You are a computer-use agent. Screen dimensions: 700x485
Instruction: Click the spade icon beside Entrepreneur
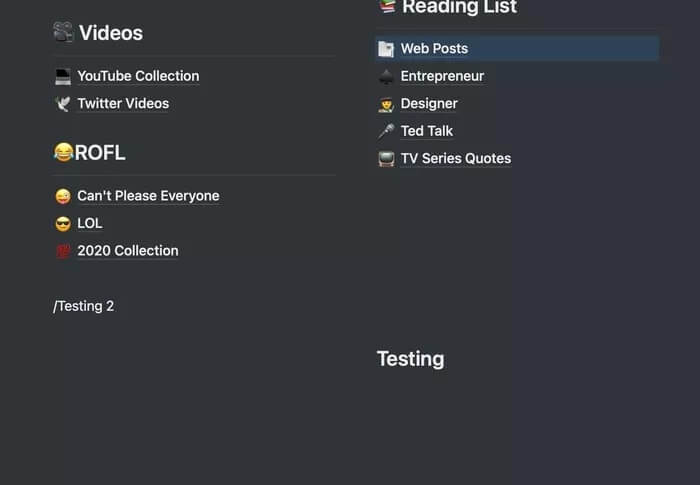[386, 77]
